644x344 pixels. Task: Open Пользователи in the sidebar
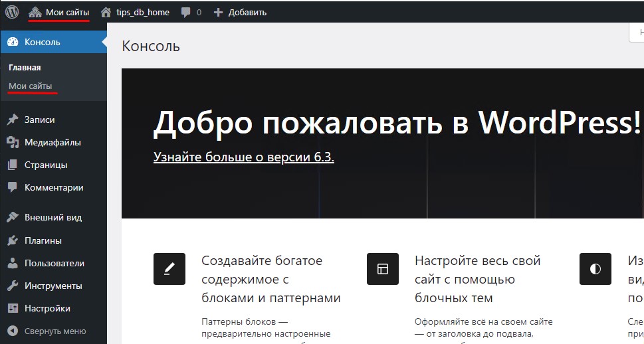pos(54,263)
